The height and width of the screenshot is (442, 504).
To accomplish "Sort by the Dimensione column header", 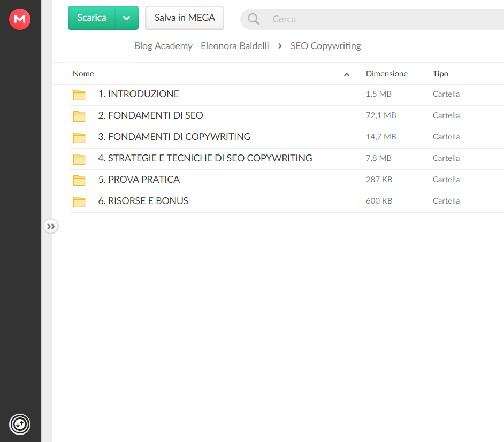I will pyautogui.click(x=387, y=74).
